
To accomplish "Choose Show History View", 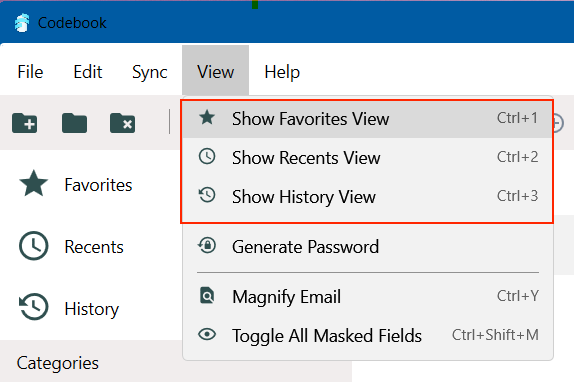I will tap(368, 196).
